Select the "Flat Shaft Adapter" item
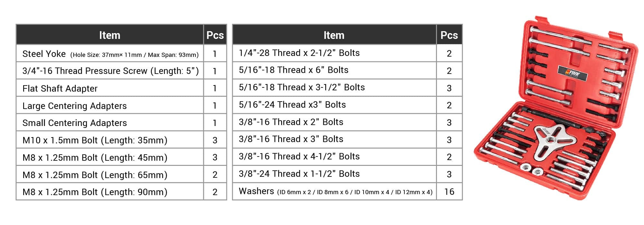 click(x=60, y=88)
